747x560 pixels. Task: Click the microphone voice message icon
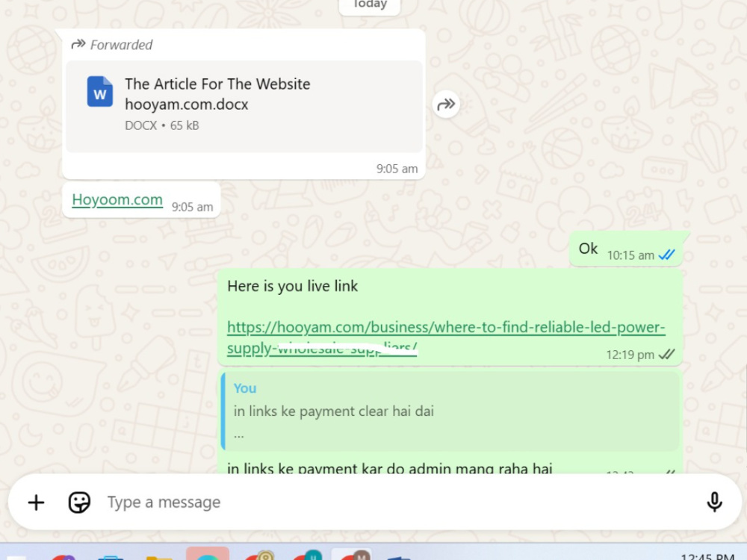coord(714,502)
